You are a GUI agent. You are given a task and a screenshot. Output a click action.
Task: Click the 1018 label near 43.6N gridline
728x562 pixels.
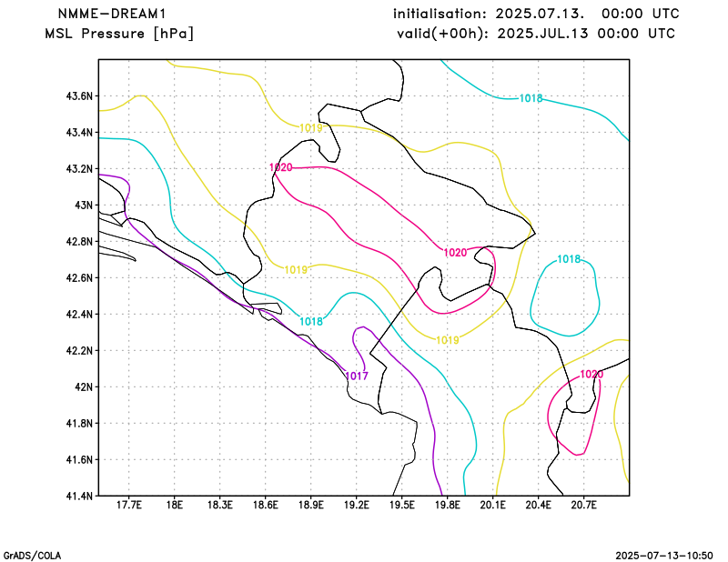pos(531,98)
